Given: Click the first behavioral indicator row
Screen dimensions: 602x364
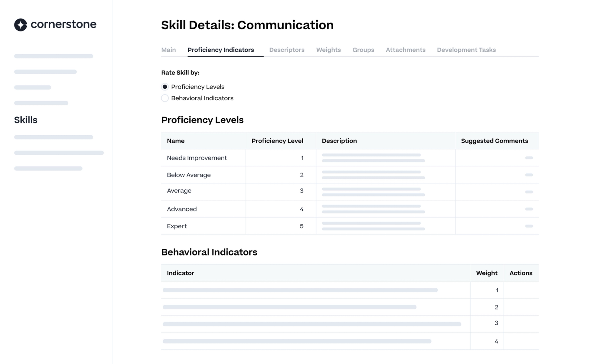Looking at the screenshot, I should [x=300, y=290].
